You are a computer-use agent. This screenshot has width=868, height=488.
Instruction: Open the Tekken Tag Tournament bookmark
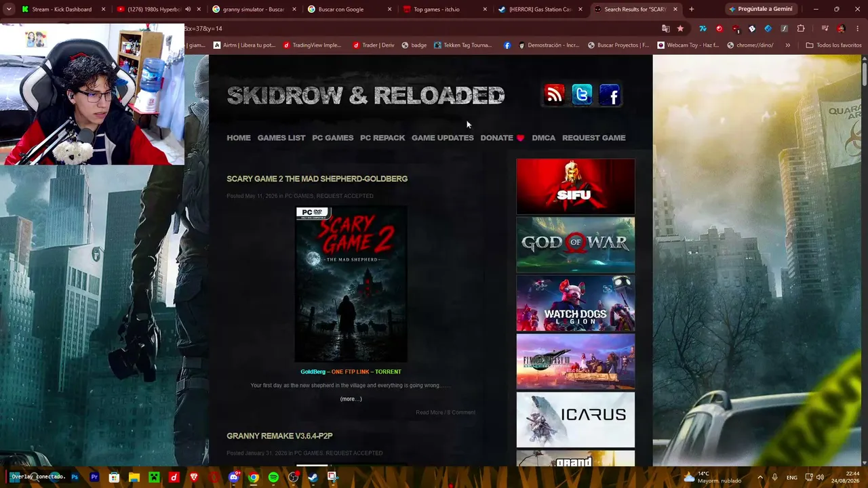[x=462, y=45]
